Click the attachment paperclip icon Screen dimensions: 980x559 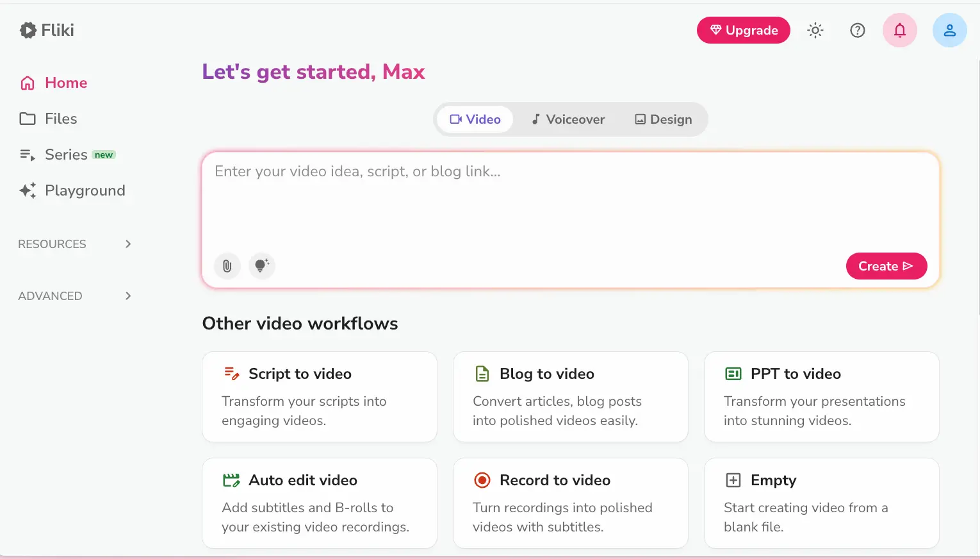click(227, 265)
